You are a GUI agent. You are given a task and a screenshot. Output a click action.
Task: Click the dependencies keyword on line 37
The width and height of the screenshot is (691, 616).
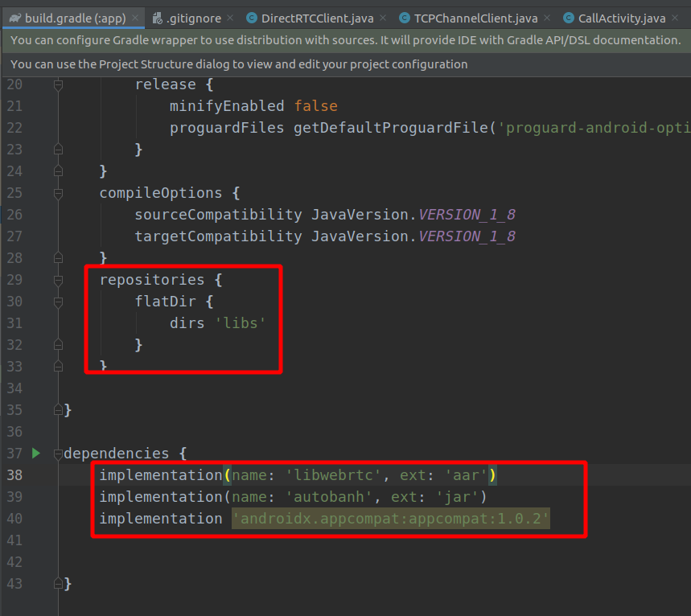tap(117, 453)
